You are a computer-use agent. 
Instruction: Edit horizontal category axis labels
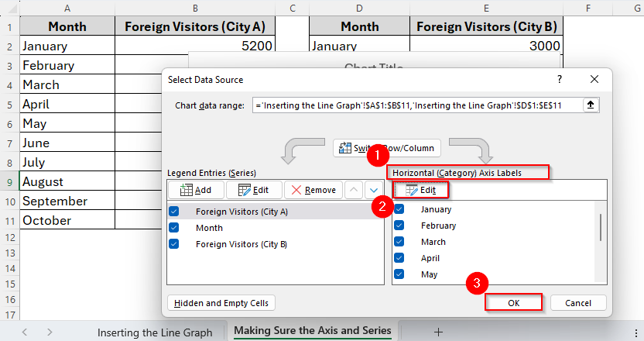click(x=420, y=190)
